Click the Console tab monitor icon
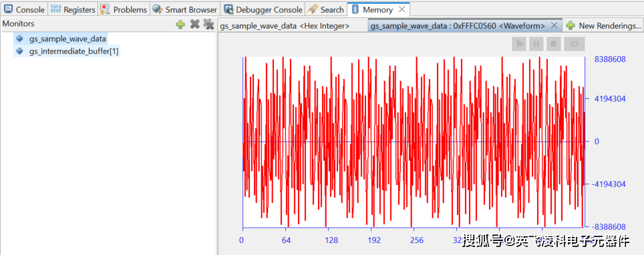Image resolution: width=644 pixels, height=255 pixels. (x=8, y=9)
